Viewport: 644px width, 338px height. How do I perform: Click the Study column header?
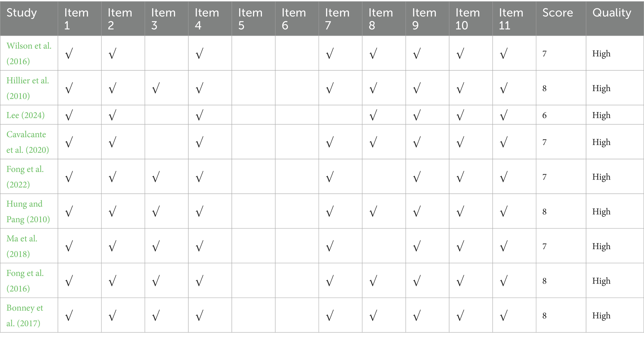[x=22, y=13]
